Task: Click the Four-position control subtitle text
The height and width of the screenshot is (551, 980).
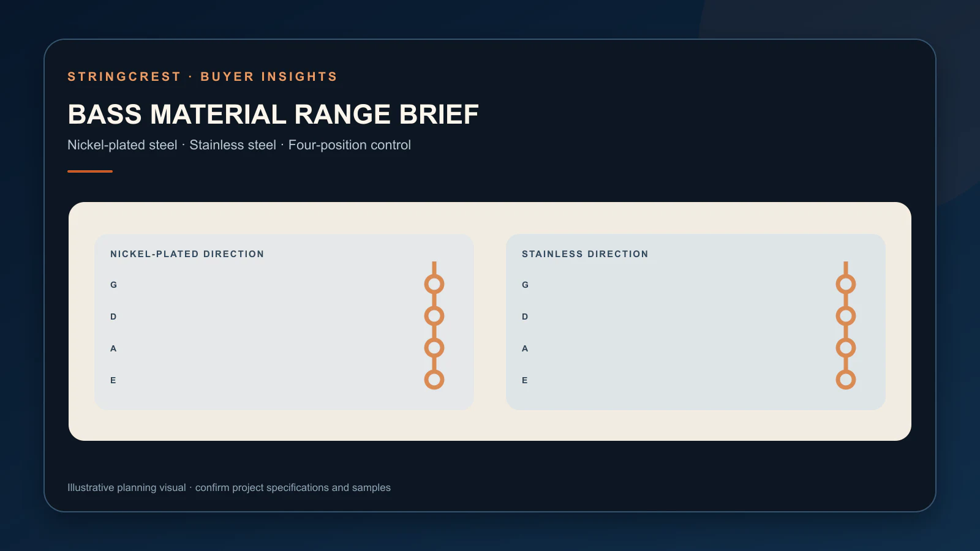Action: coord(350,145)
